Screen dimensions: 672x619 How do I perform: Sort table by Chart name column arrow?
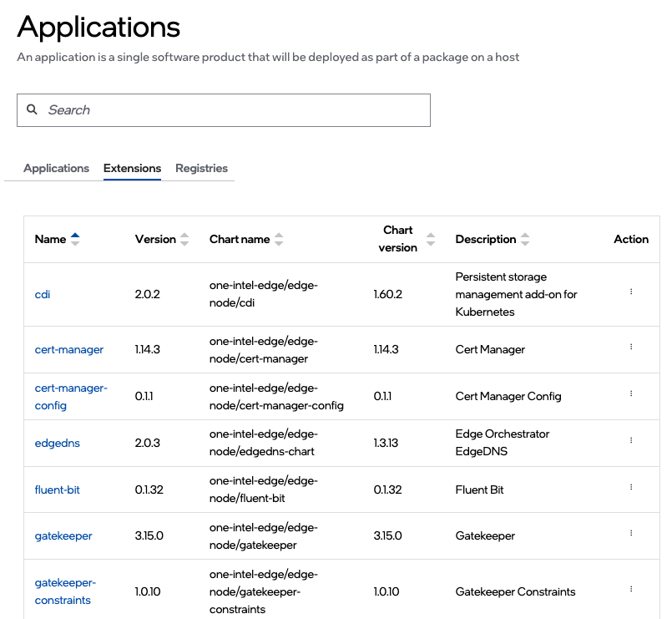[279, 239]
